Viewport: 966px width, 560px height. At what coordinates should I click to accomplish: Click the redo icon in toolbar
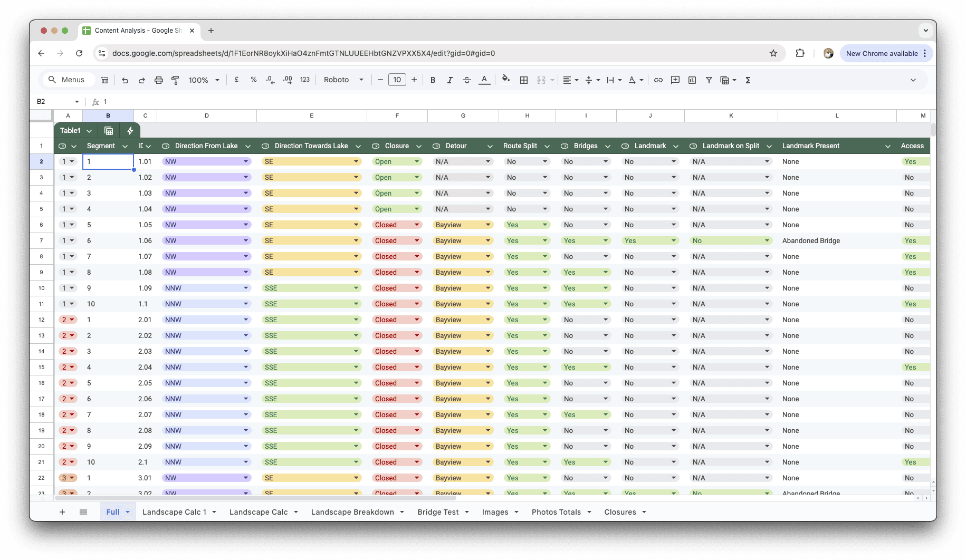[x=142, y=80]
